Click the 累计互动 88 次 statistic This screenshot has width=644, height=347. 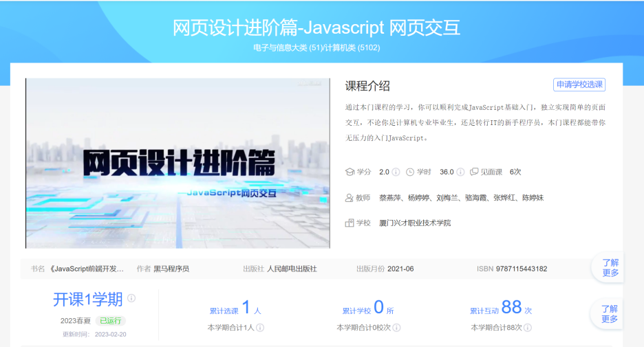pos(501,309)
